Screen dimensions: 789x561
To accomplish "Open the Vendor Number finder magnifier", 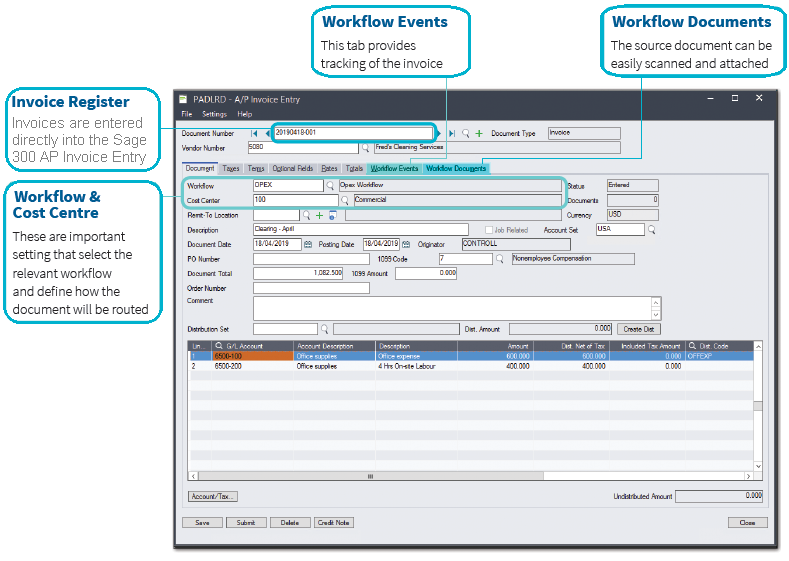I will click(x=366, y=148).
